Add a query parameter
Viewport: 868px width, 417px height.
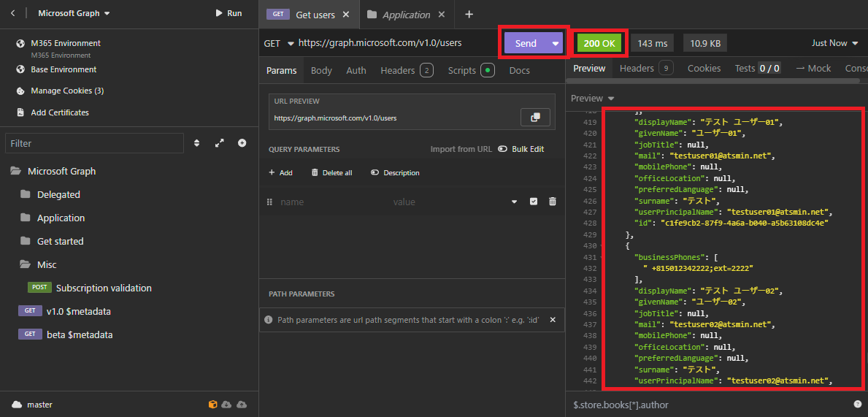280,173
